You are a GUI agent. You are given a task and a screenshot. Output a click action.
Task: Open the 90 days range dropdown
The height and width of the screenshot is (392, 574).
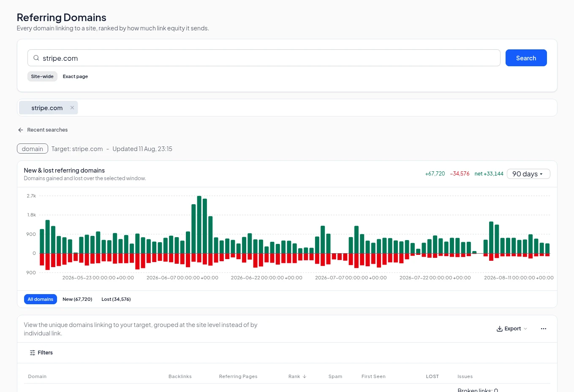[x=528, y=174]
